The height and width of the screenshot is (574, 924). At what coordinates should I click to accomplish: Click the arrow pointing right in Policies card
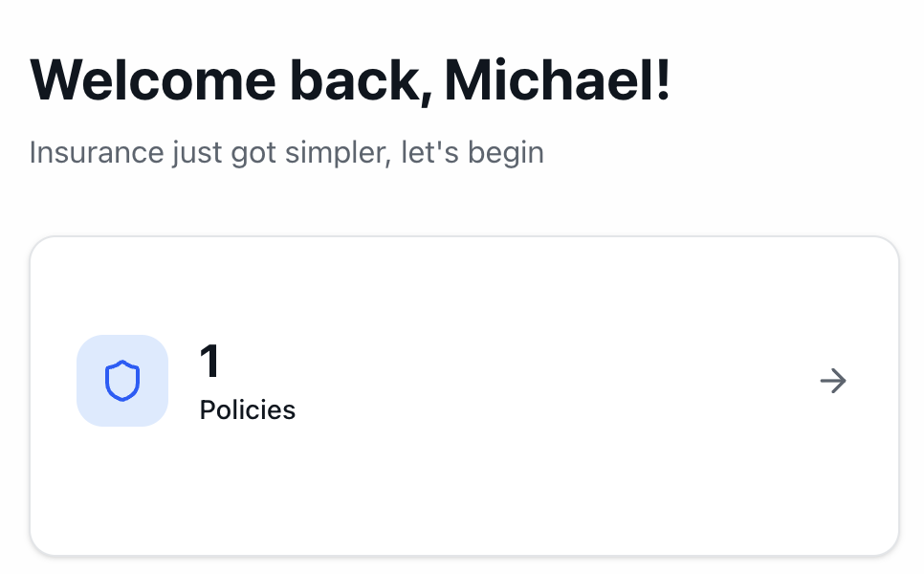pos(833,382)
